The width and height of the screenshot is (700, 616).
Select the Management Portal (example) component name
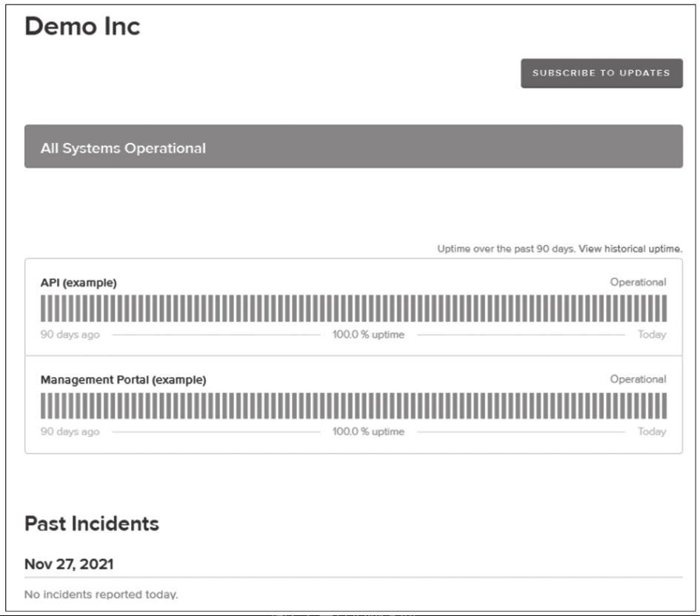pos(123,380)
